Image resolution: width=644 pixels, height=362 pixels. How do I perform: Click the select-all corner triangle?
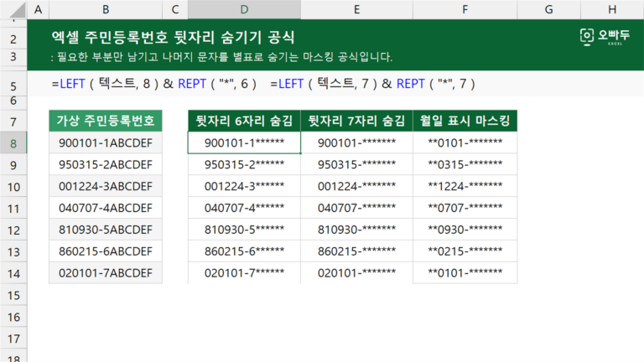18,11
